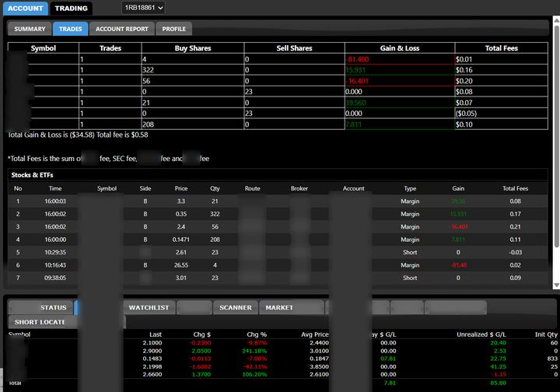Click the ($0.05) total fees cell
Image resolution: width=560 pixels, height=392 pixels.
coord(501,114)
